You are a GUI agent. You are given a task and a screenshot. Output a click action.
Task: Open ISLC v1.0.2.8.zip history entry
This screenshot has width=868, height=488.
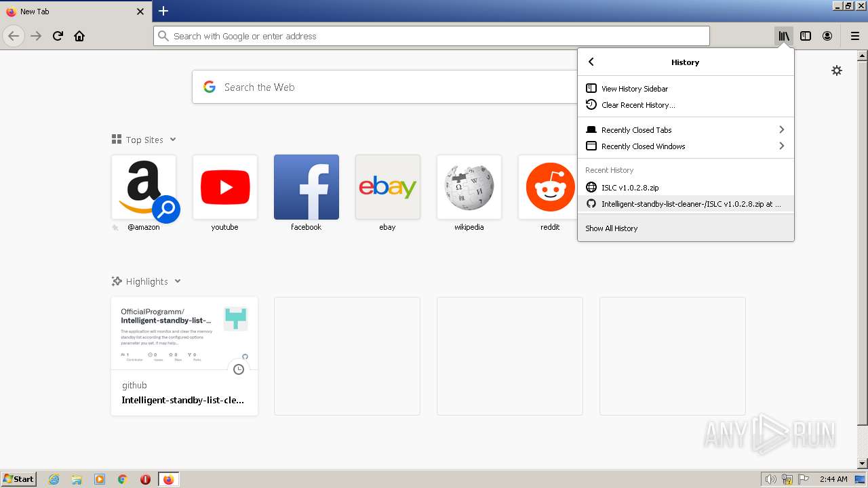click(x=686, y=188)
